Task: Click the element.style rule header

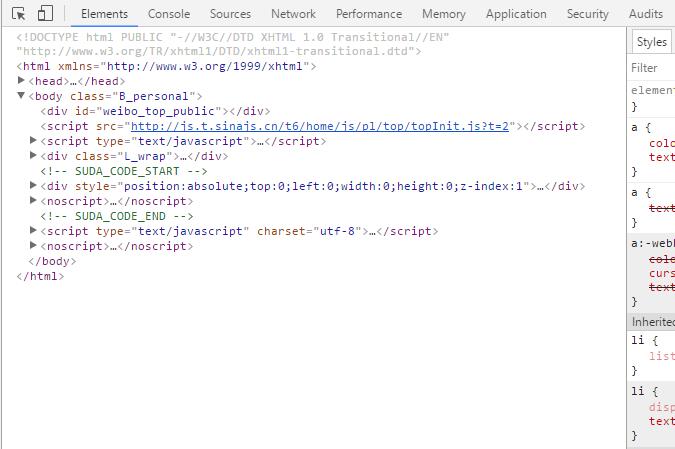Action: point(653,90)
